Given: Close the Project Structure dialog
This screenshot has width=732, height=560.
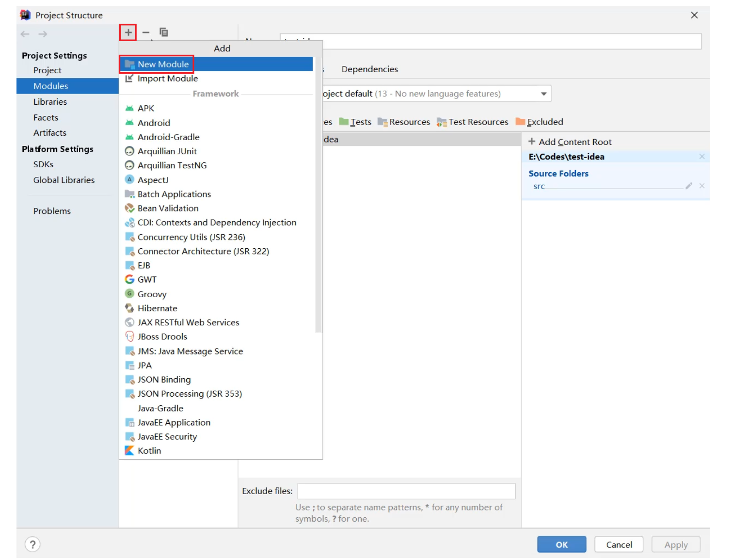Looking at the screenshot, I should (694, 15).
